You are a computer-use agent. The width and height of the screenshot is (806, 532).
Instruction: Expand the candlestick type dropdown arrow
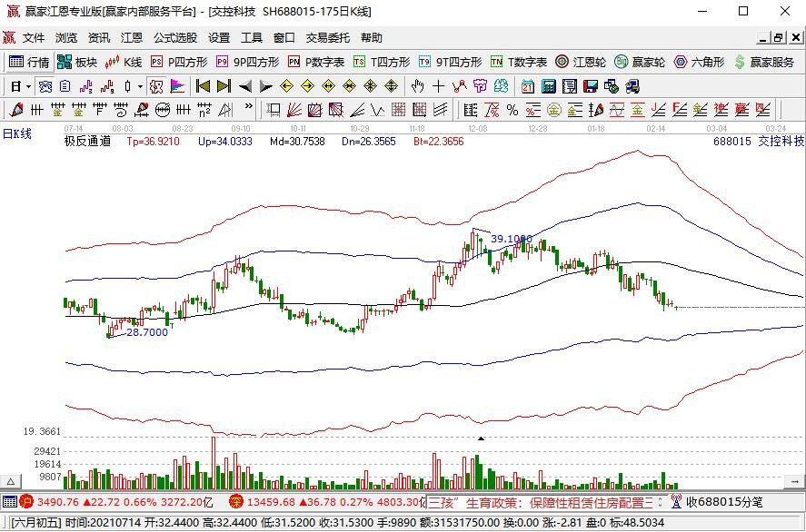tap(139, 86)
